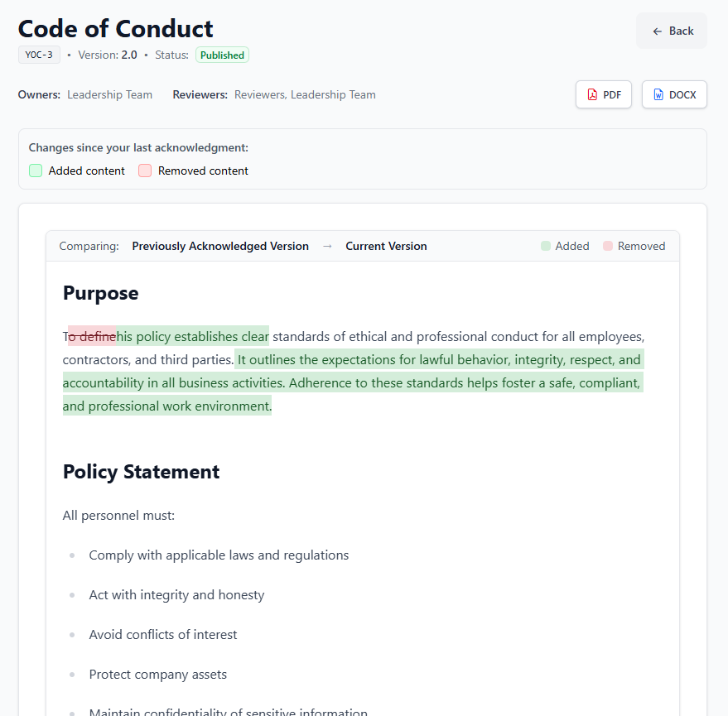Click the pink Removed content legend square
Image resolution: width=728 pixels, height=716 pixels.
pyautogui.click(x=145, y=171)
